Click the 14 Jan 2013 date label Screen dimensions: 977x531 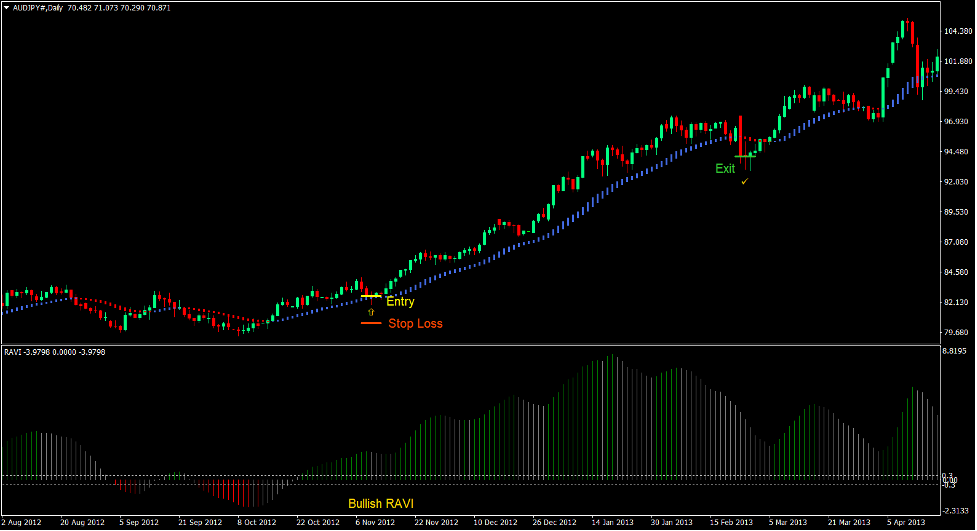click(612, 522)
